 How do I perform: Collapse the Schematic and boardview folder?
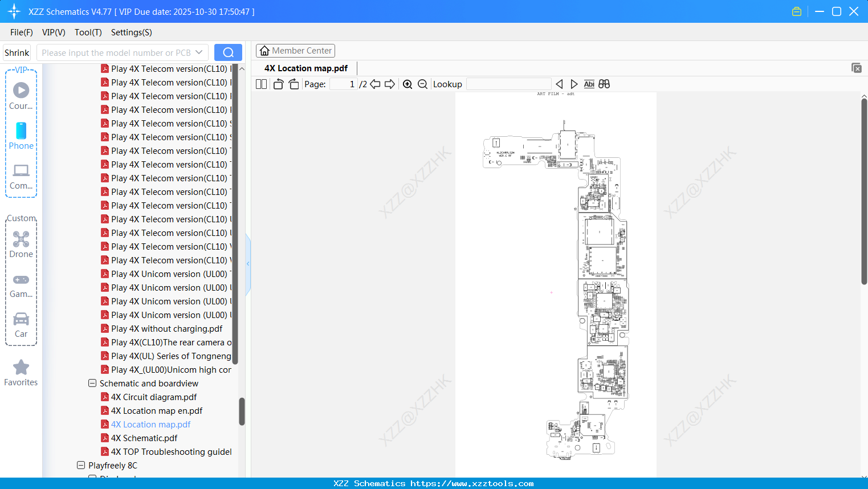(92, 384)
